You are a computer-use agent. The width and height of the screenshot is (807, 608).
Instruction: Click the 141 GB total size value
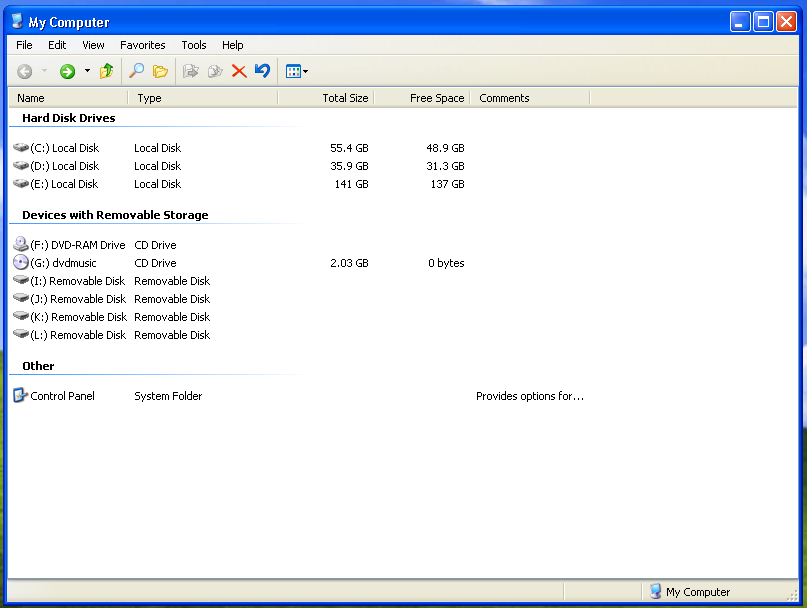click(x=352, y=184)
